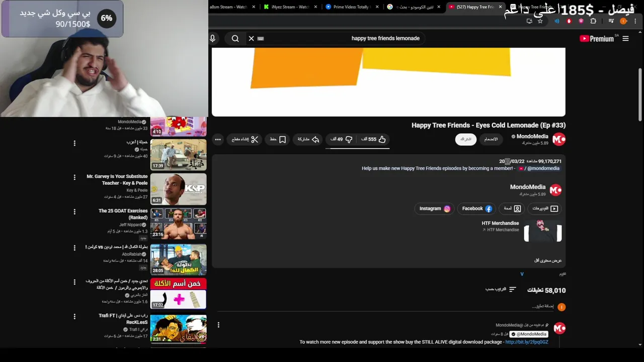Open the browser profile avatar
The height and width of the screenshot is (362, 644).
pyautogui.click(x=623, y=21)
